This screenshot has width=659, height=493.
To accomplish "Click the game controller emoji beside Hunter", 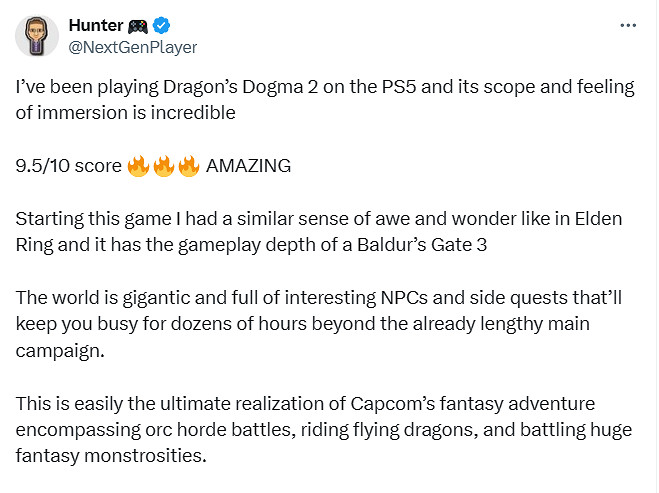I will [x=142, y=26].
